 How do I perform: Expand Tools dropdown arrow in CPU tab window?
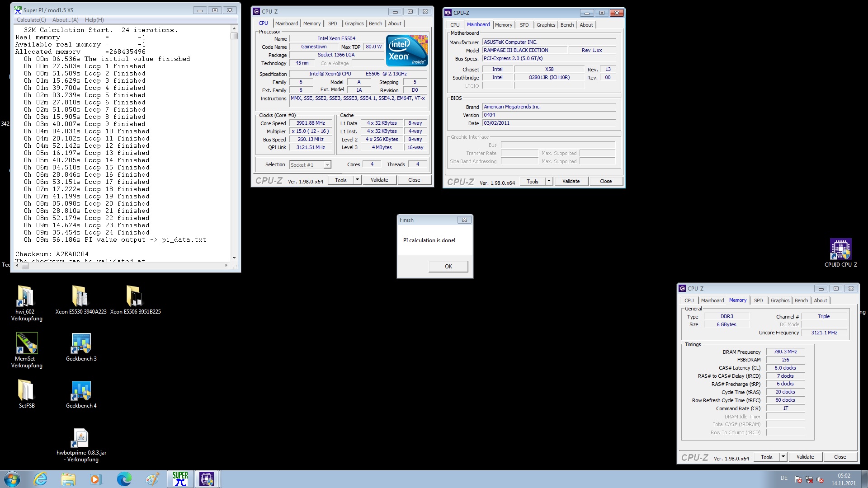(357, 180)
